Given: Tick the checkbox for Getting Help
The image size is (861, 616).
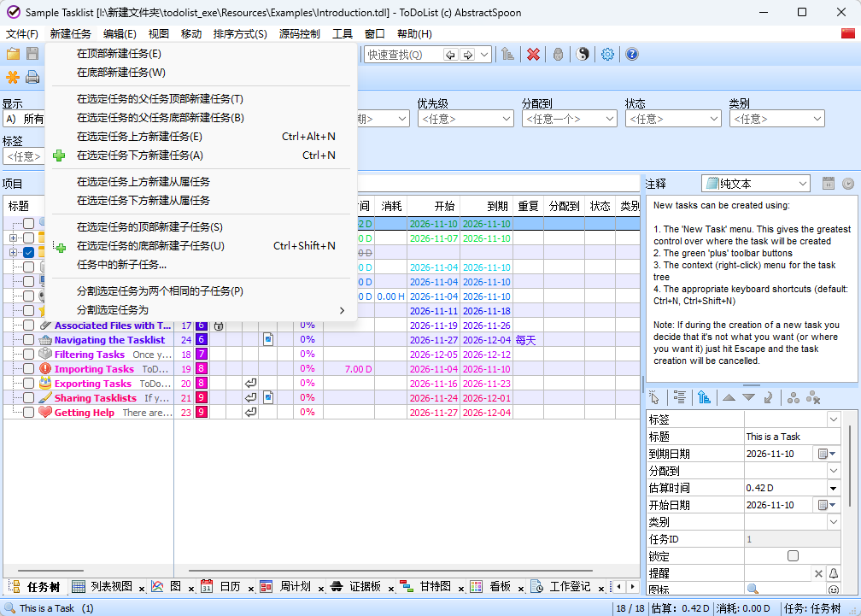Looking at the screenshot, I should coord(28,413).
